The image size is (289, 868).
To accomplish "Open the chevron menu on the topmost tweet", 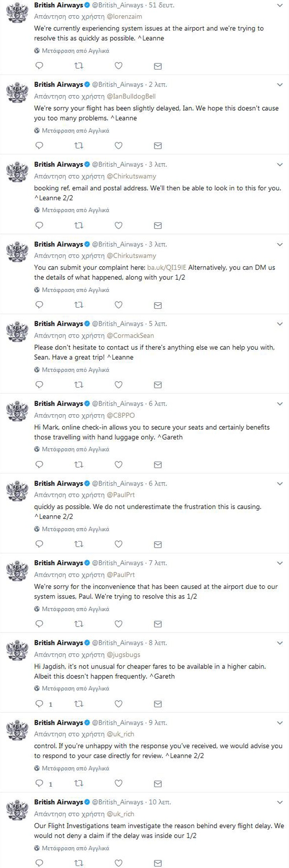I will [280, 5].
